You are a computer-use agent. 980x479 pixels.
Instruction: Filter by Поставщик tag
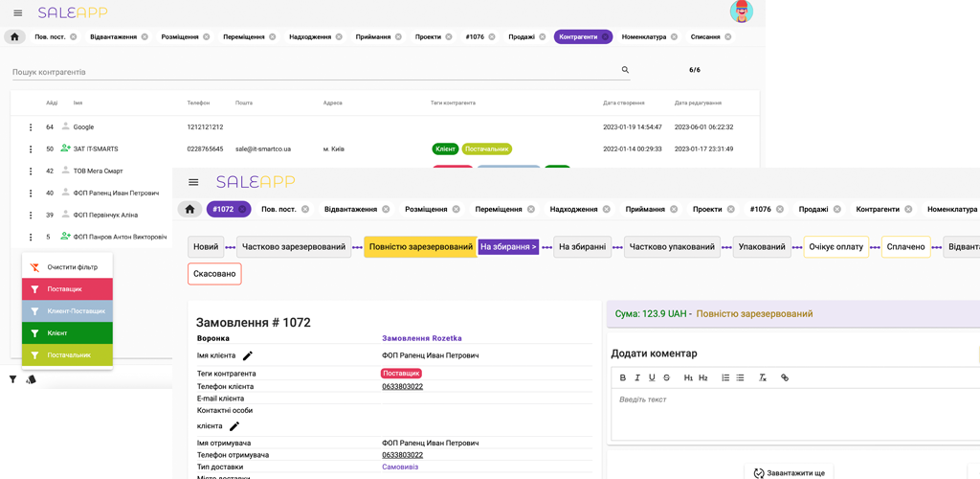coord(67,289)
